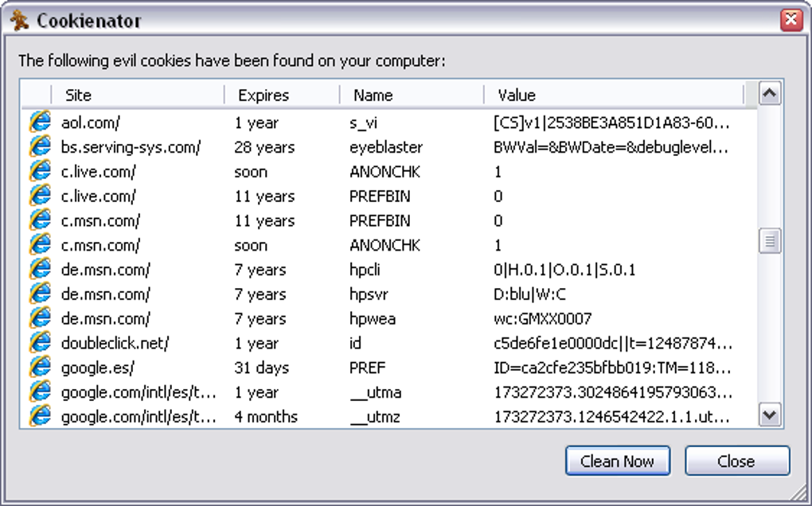Select the c.live.com/ ANONCHK row
The width and height of the screenshot is (812, 506).
[x=388, y=171]
